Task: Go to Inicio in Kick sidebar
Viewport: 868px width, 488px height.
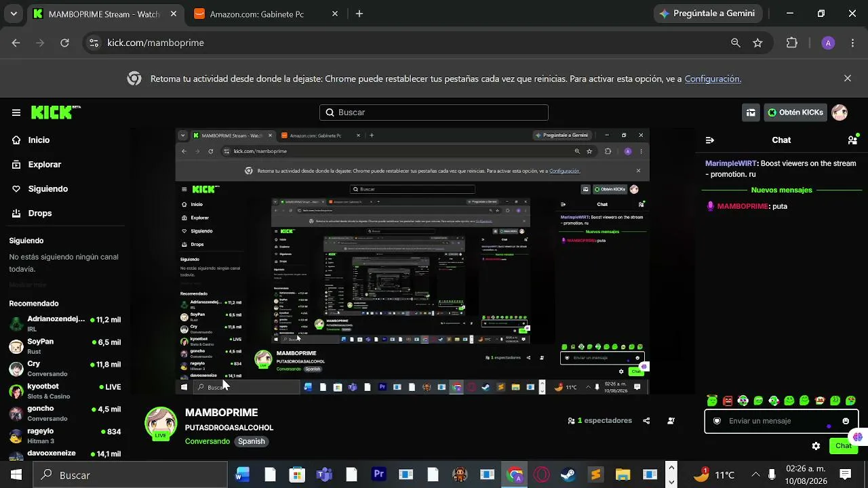Action: click(31, 140)
